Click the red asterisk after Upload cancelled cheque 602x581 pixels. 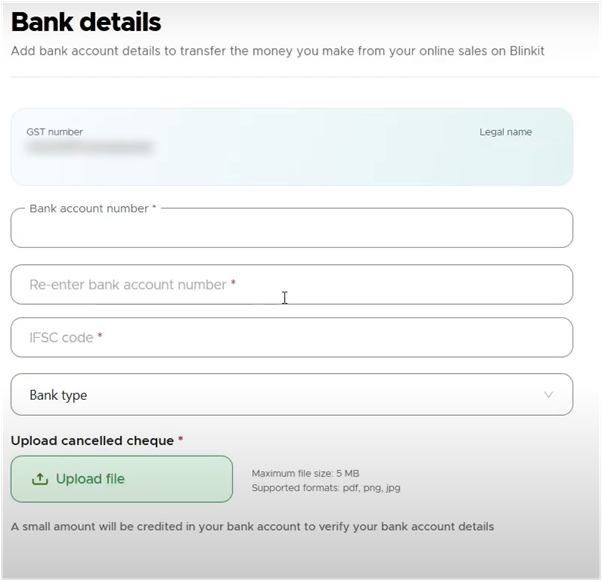[180, 438]
